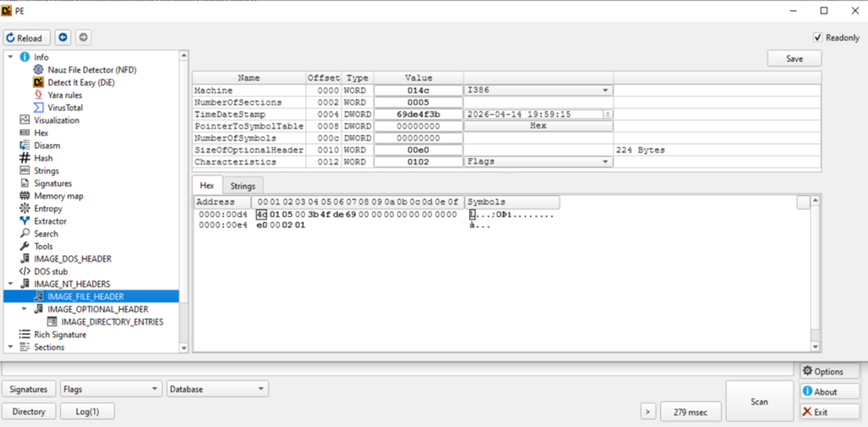868x427 pixels.
Task: Click the > arrow button
Action: 648,411
